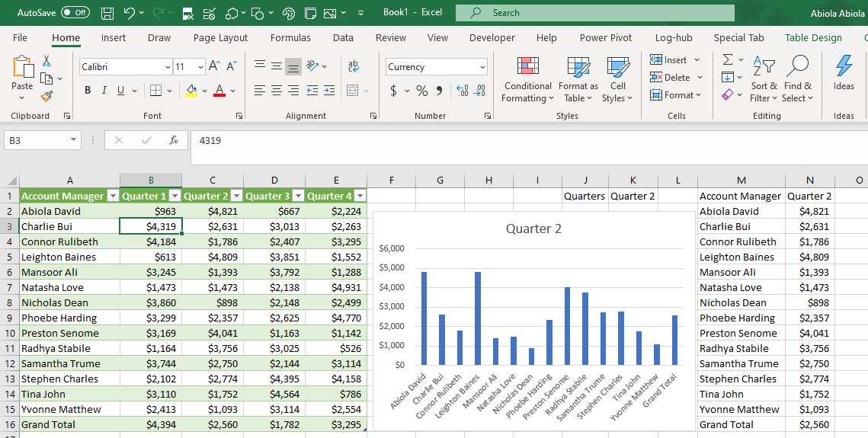Click the Clear eraser icon

coord(728,95)
